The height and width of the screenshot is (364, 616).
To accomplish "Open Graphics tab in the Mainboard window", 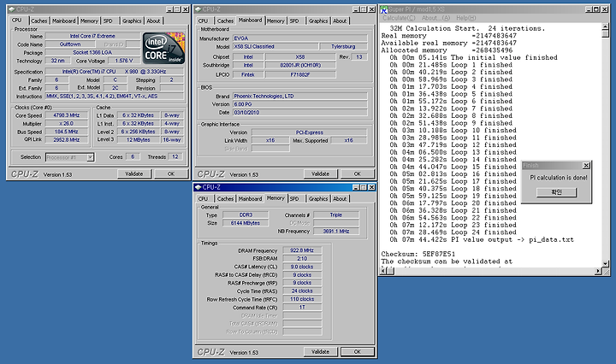I will [317, 21].
